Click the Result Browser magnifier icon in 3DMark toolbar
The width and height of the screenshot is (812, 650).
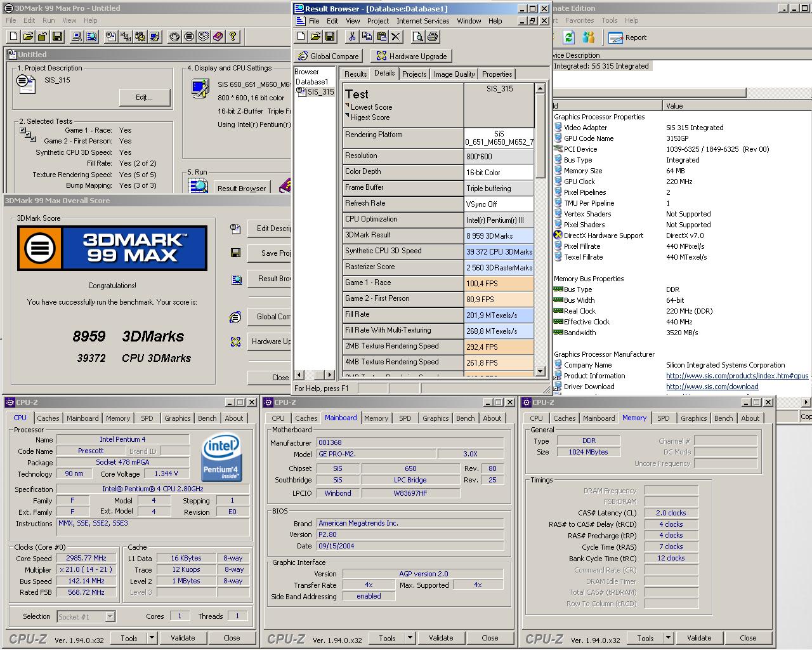pos(91,37)
